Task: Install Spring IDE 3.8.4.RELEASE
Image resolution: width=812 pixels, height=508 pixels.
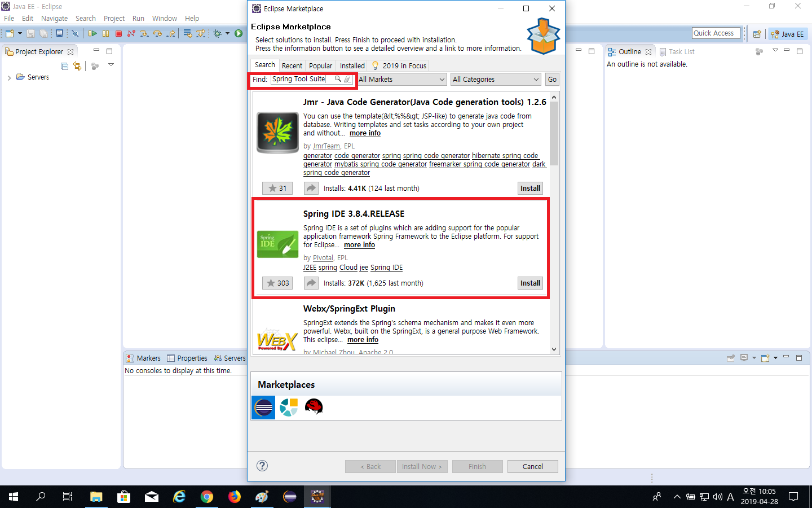Action: [530, 283]
